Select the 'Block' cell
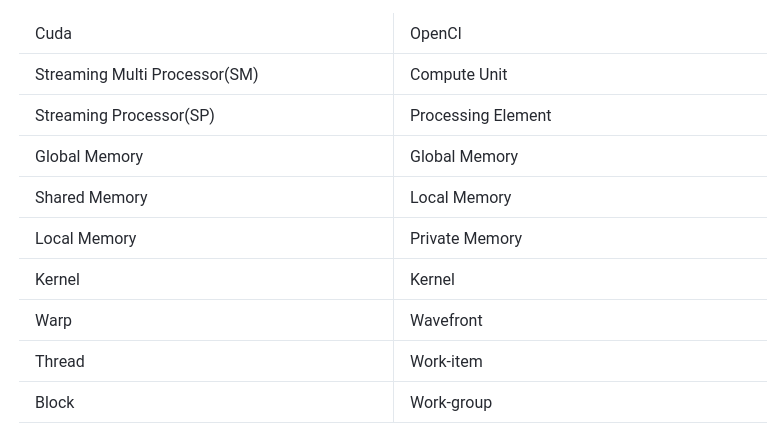This screenshot has width=784, height=433. pos(206,402)
